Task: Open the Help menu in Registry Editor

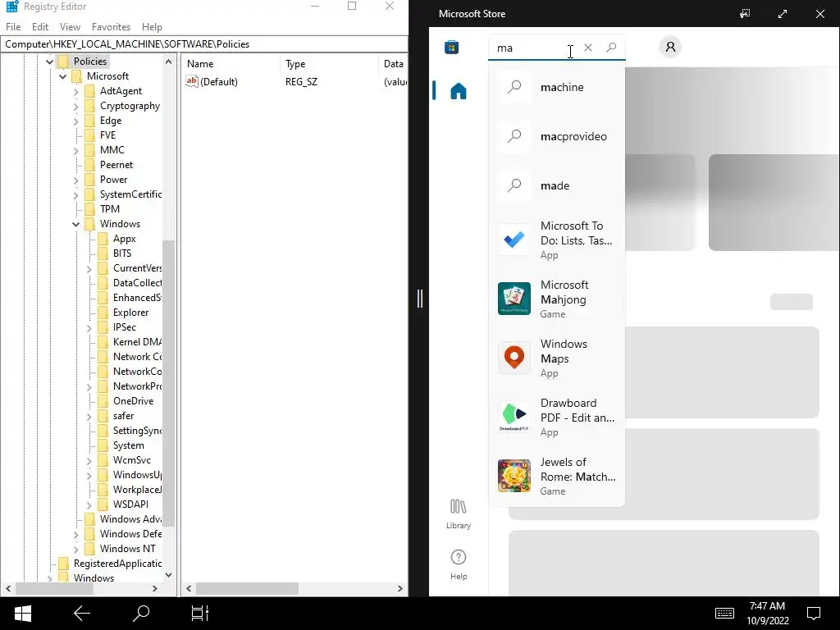Action: pyautogui.click(x=152, y=27)
